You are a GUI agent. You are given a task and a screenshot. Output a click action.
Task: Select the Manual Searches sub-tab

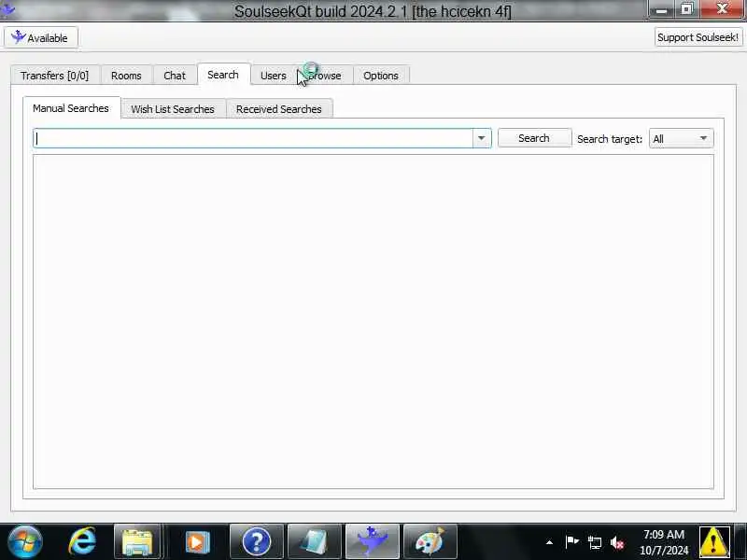[x=71, y=108]
